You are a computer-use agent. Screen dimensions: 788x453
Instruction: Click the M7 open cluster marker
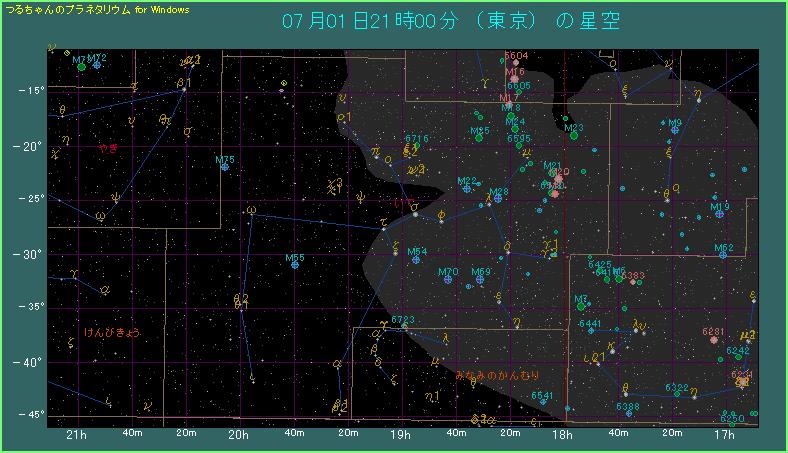click(x=581, y=306)
